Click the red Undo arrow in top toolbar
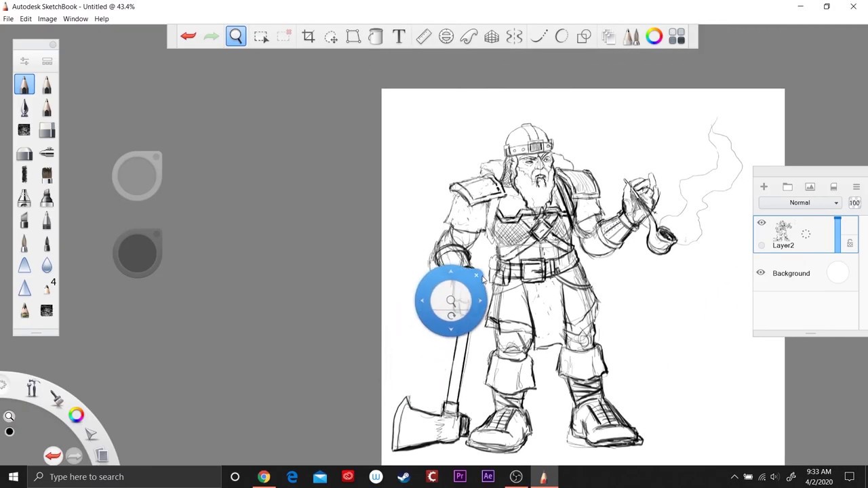Image resolution: width=868 pixels, height=488 pixels. (x=189, y=37)
